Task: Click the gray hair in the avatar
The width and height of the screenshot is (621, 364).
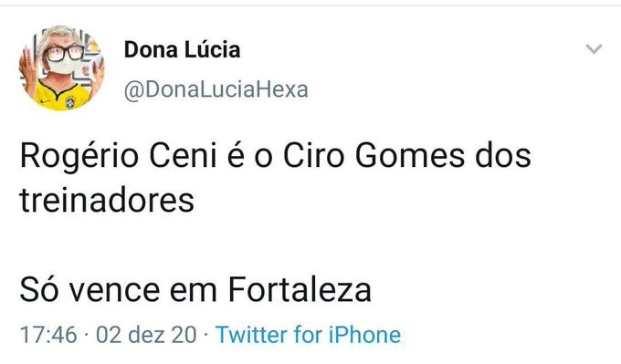Action: (60, 36)
